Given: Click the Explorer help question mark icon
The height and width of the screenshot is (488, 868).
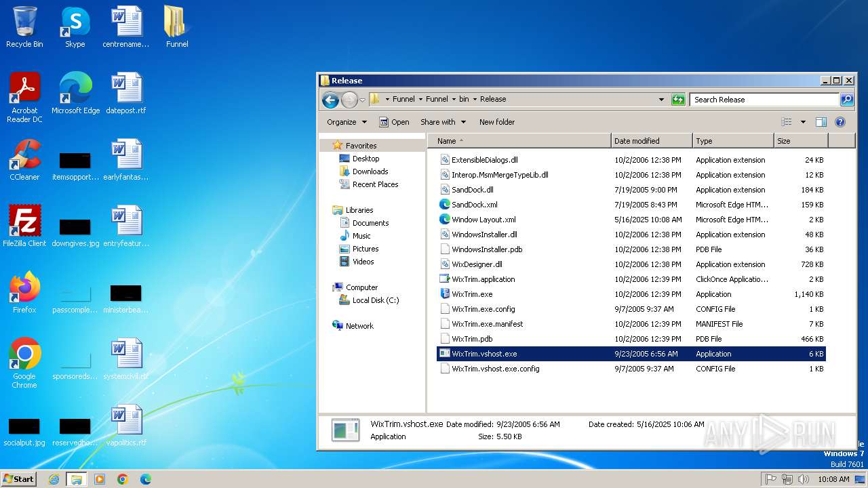Looking at the screenshot, I should [840, 122].
